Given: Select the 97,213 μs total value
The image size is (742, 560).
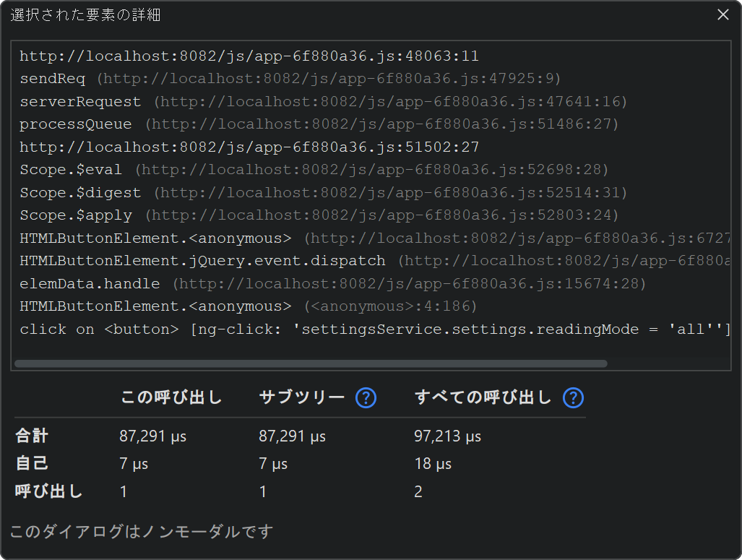Looking at the screenshot, I should point(448,436).
